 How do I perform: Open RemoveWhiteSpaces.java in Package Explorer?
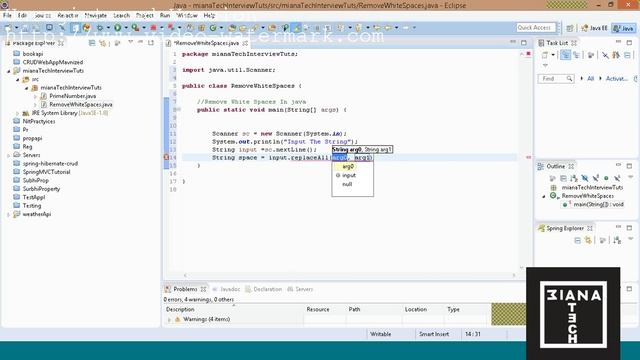click(81, 104)
